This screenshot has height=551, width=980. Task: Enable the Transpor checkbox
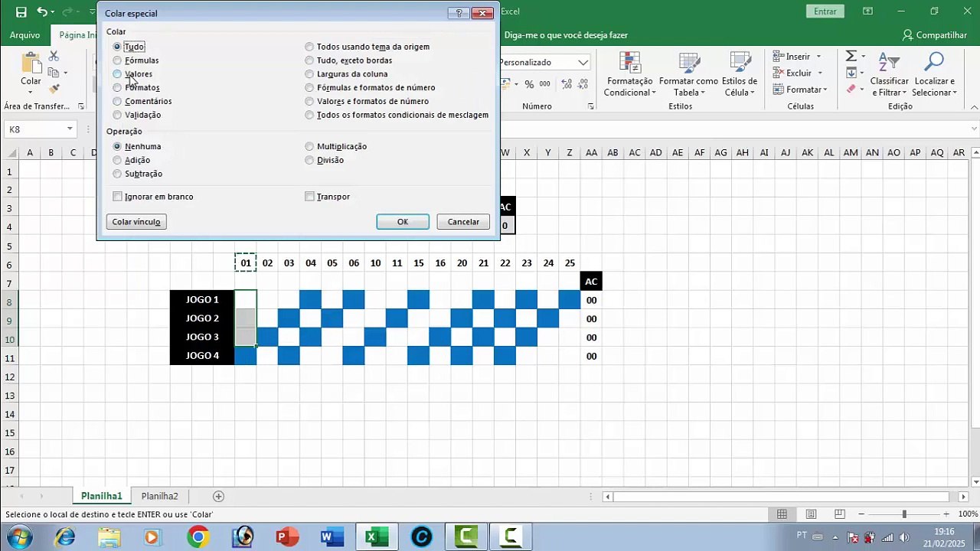(309, 197)
